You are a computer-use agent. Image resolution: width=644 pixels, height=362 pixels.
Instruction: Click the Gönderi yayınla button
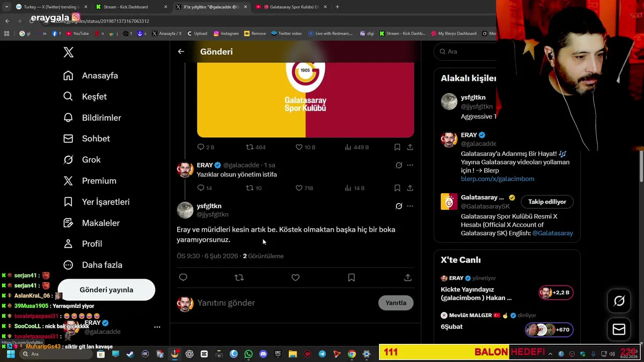click(x=106, y=290)
